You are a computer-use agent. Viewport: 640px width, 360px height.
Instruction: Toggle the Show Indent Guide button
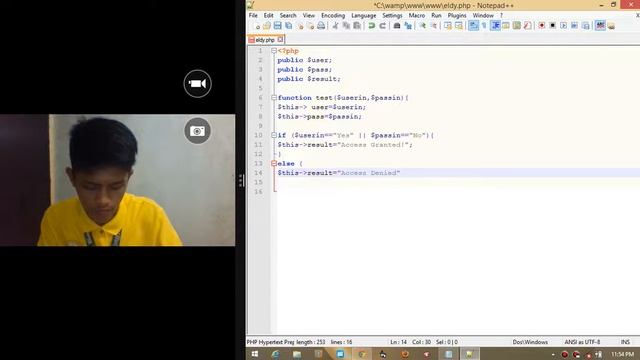[495, 26]
